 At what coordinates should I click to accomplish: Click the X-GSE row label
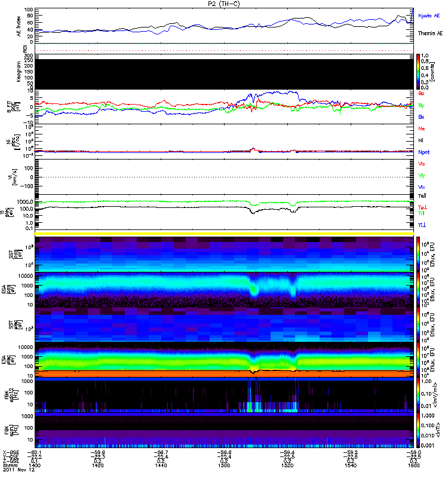[x=11, y=452]
